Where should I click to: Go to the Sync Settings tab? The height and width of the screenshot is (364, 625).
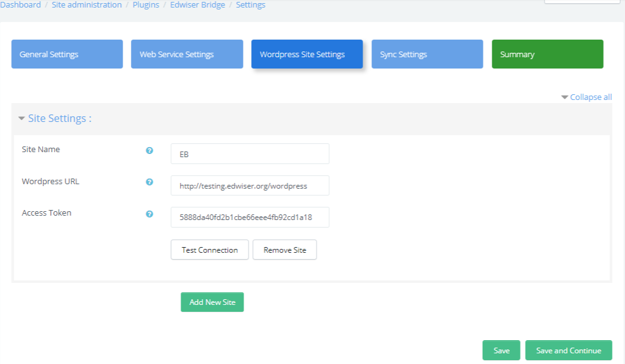[x=427, y=54]
